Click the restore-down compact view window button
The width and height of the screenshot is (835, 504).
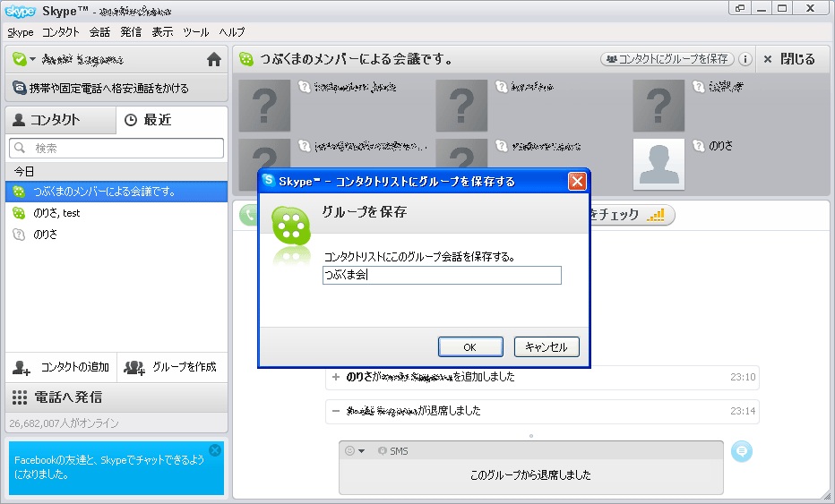[x=740, y=8]
